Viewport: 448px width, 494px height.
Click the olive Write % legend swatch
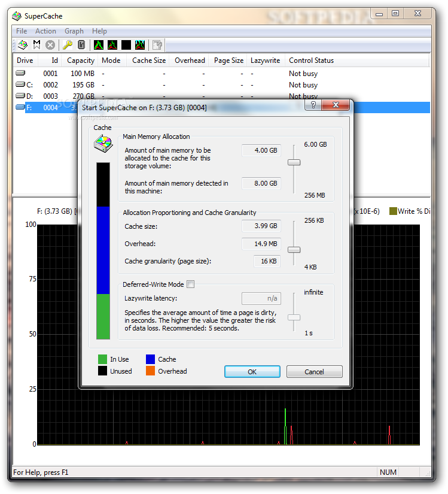coord(393,211)
